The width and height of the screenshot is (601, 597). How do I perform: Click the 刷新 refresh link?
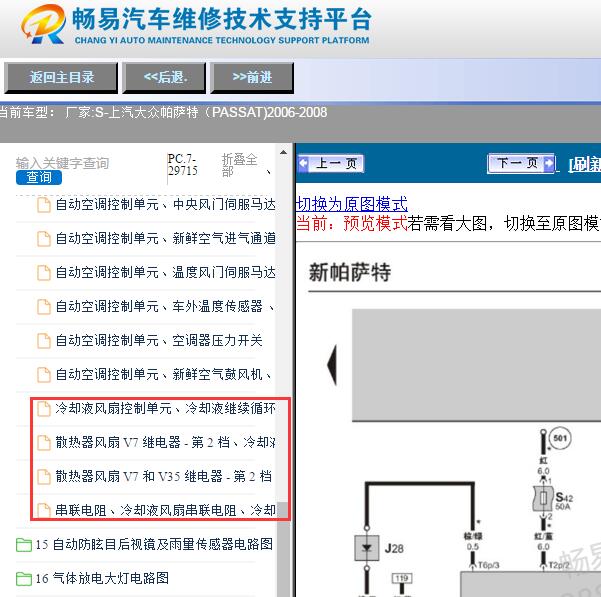[x=585, y=165]
